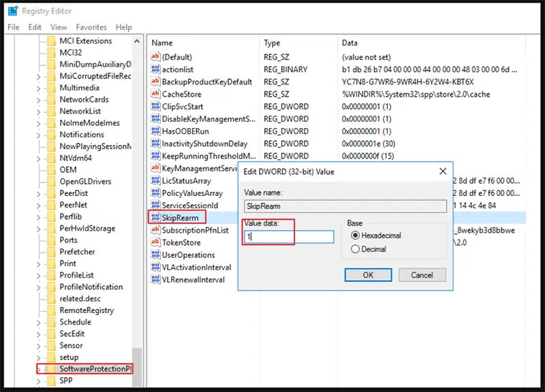Viewport: 545px width, 392px height.
Task: Click the binary icon beside actionlist
Action: (155, 69)
